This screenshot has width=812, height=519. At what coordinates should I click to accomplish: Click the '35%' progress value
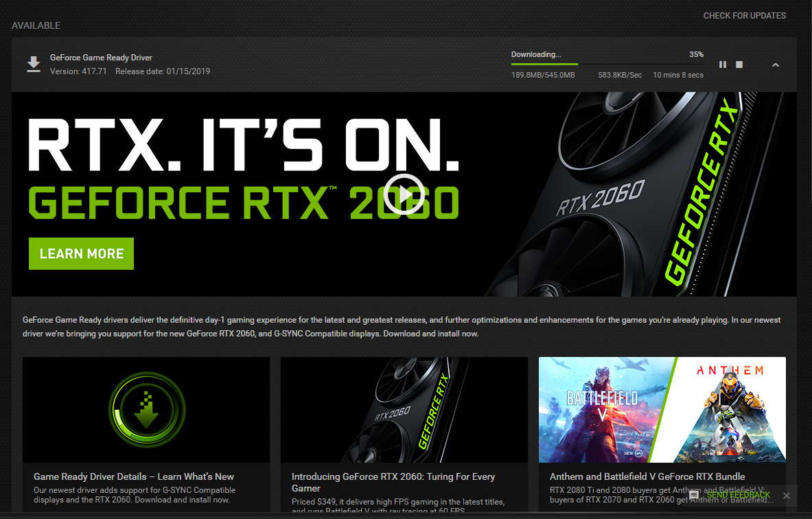tap(696, 54)
